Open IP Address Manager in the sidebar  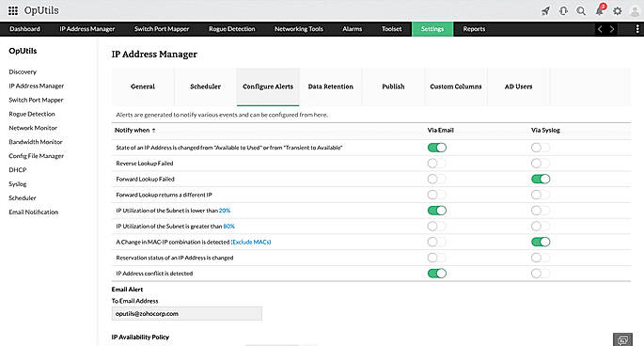36,86
